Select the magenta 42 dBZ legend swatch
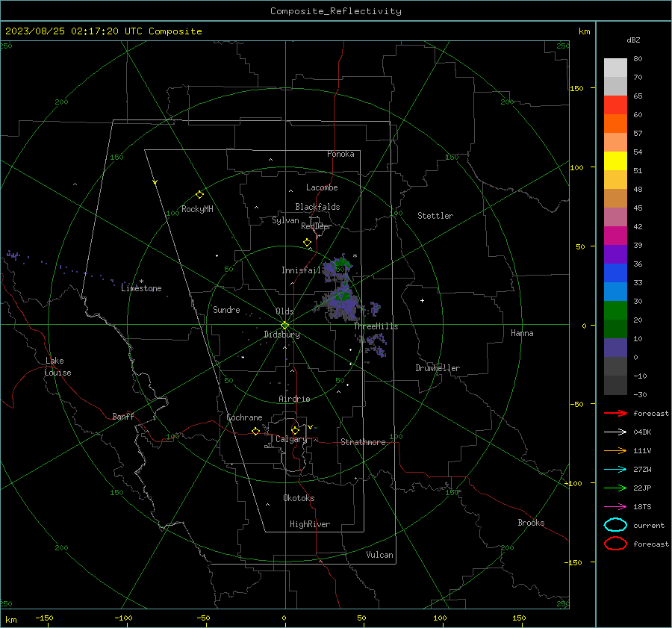 (615, 235)
